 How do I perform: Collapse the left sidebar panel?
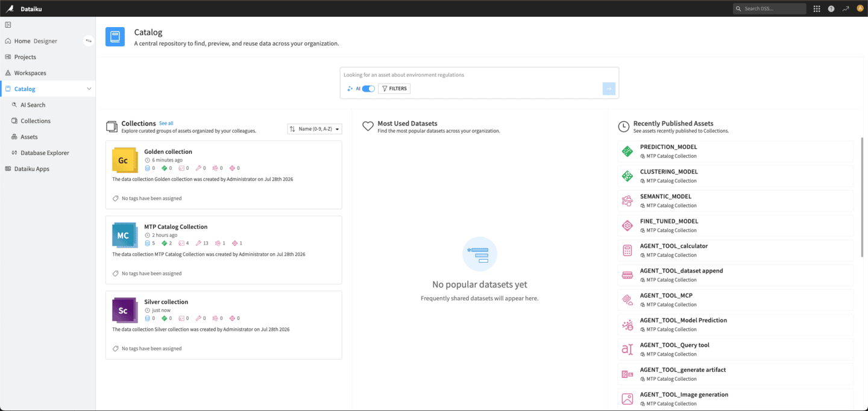point(8,25)
